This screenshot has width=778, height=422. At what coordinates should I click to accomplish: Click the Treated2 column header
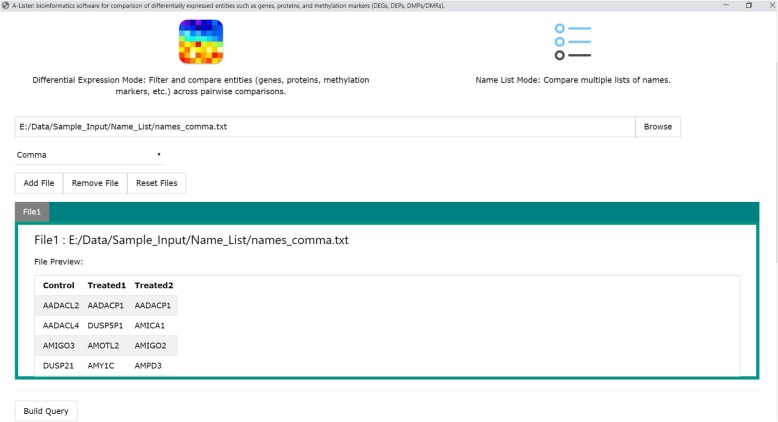pos(153,285)
